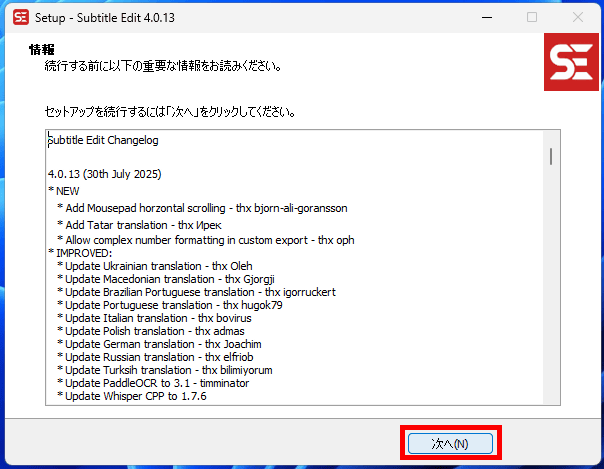The height and width of the screenshot is (469, 604).
Task: Click the 'Update PaddleOCR to 3.1' line
Action: pyautogui.click(x=153, y=383)
